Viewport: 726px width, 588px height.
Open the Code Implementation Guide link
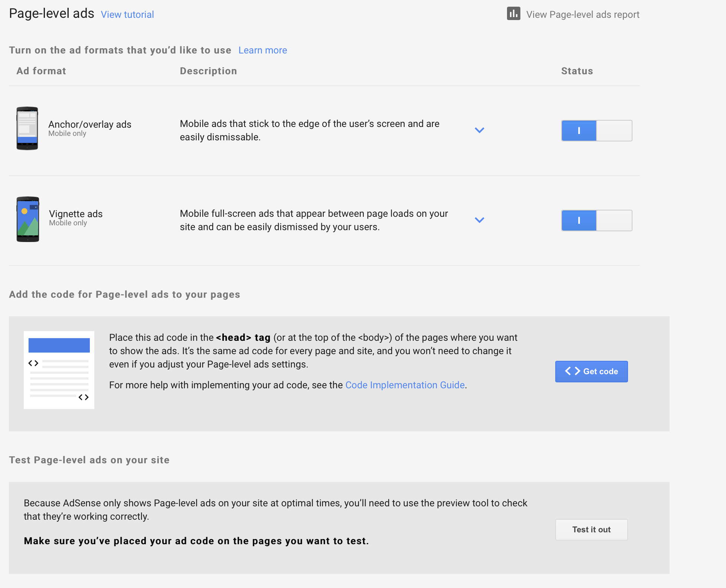pyautogui.click(x=405, y=385)
